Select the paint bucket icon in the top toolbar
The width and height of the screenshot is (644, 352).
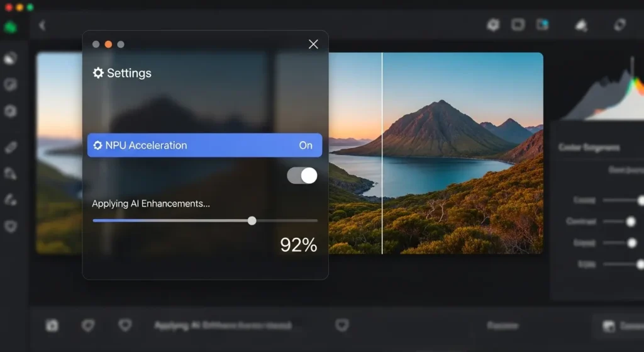pos(580,25)
